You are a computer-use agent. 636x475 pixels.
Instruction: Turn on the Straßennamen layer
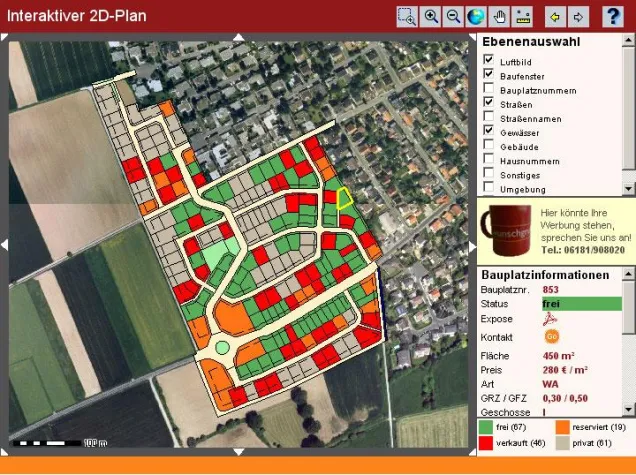[x=489, y=118]
